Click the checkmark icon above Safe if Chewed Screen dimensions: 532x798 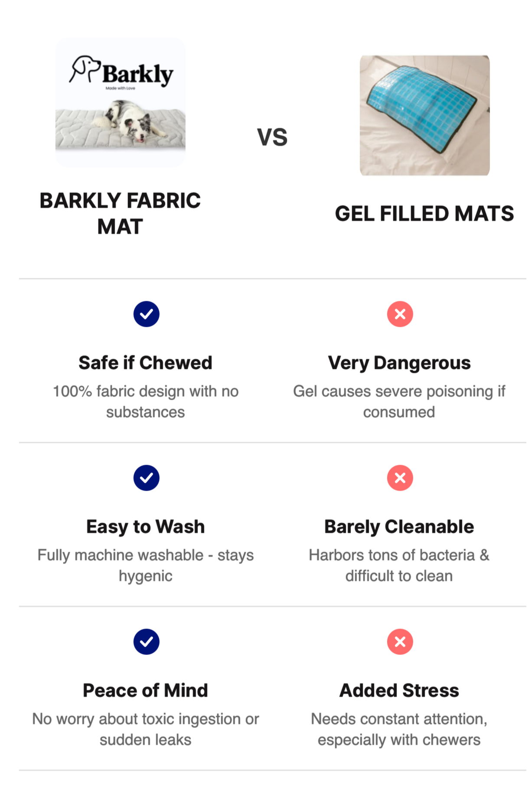tap(146, 314)
